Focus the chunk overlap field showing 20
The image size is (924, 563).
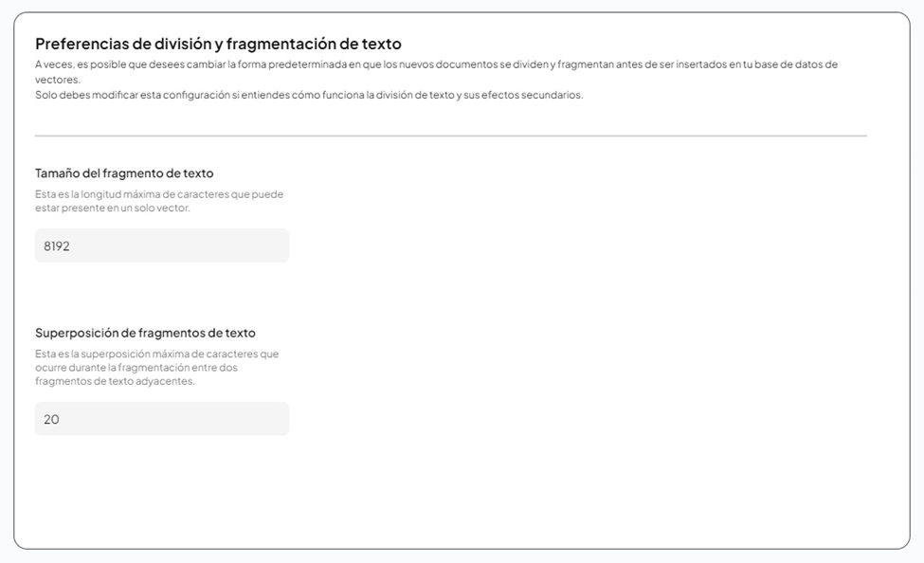(x=161, y=419)
